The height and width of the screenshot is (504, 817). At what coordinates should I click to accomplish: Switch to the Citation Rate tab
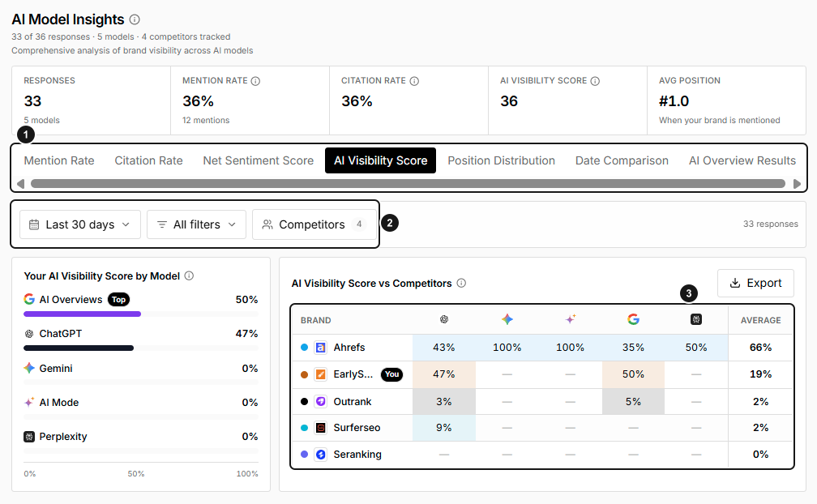click(148, 160)
